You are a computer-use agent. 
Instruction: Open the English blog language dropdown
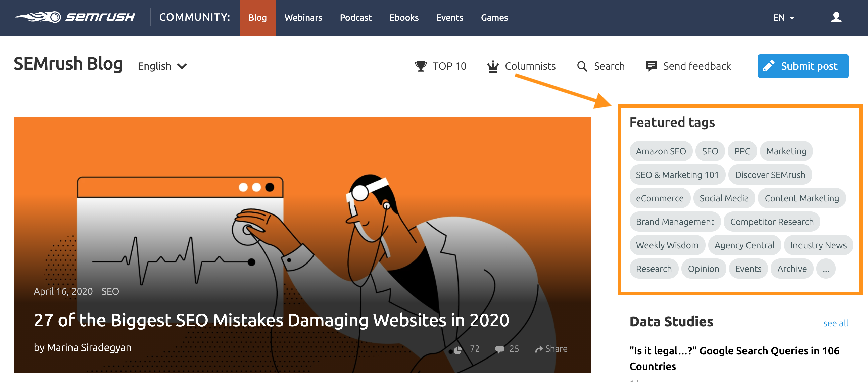(x=162, y=66)
